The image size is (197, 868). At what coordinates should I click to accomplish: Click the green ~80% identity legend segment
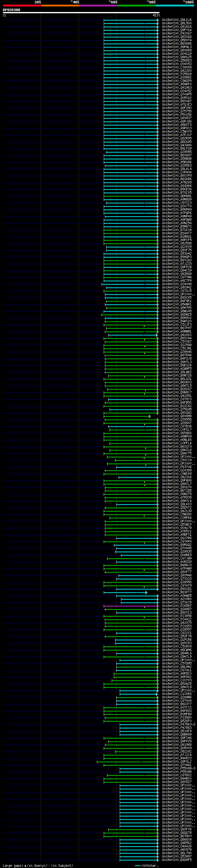coord(137,6)
